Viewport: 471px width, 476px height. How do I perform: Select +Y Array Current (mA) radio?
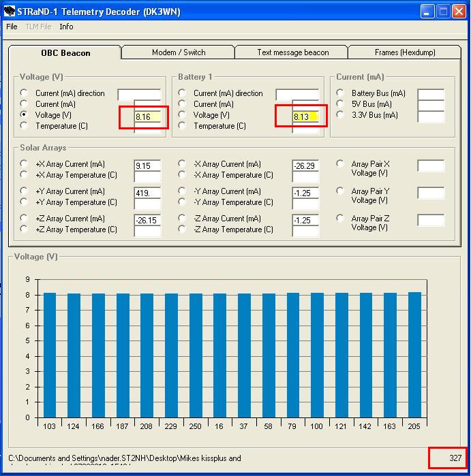pyautogui.click(x=24, y=191)
